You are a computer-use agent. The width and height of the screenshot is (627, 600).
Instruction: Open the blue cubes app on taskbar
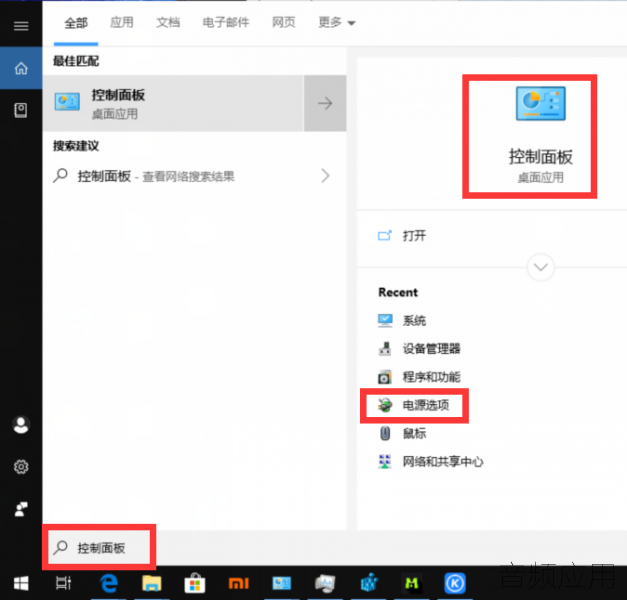(369, 583)
